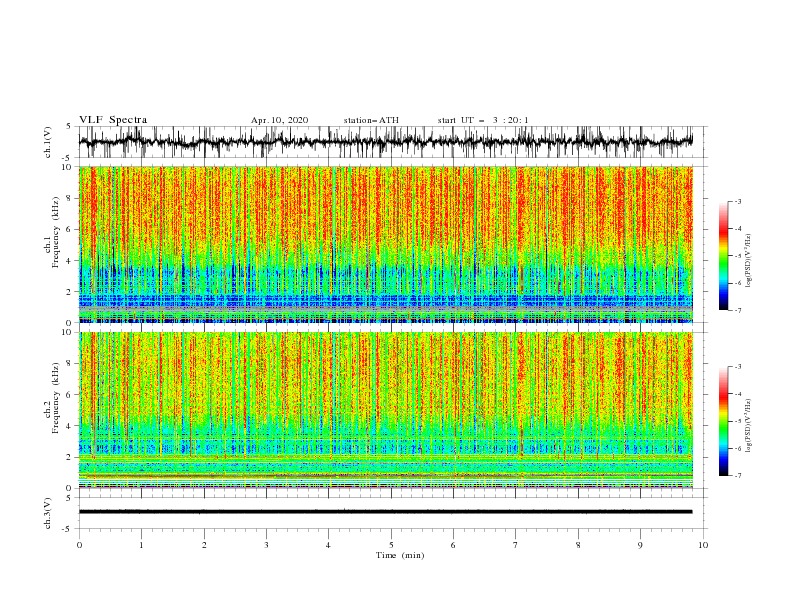Select the "start UT = 3 :20: 1" text
Viewport: 792px width, 612px height.
pyautogui.click(x=483, y=120)
